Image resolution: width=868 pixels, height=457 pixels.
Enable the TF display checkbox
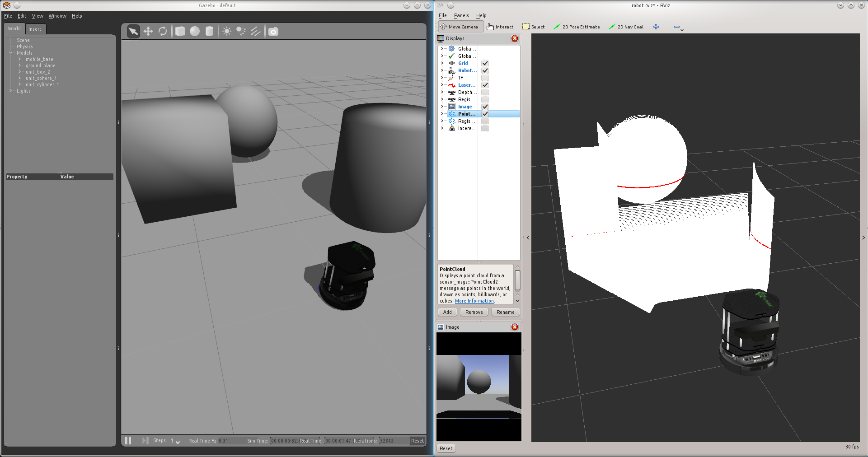485,78
